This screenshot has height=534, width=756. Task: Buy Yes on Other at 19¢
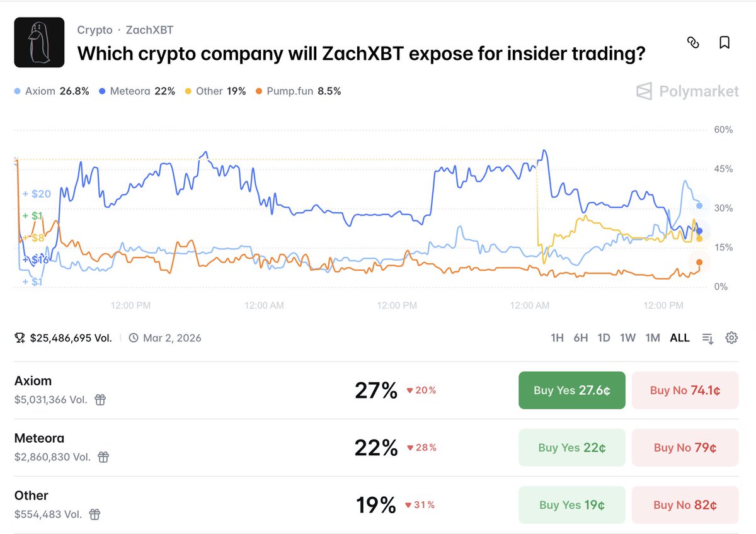(x=571, y=505)
